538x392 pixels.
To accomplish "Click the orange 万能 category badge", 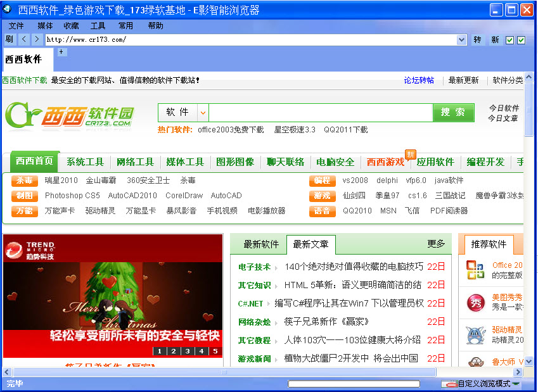I will (x=24, y=211).
